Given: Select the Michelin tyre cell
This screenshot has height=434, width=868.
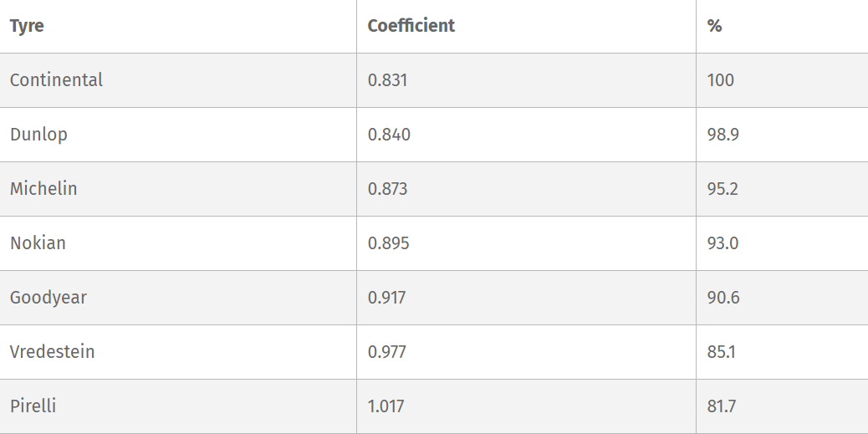Looking at the screenshot, I should point(43,189).
